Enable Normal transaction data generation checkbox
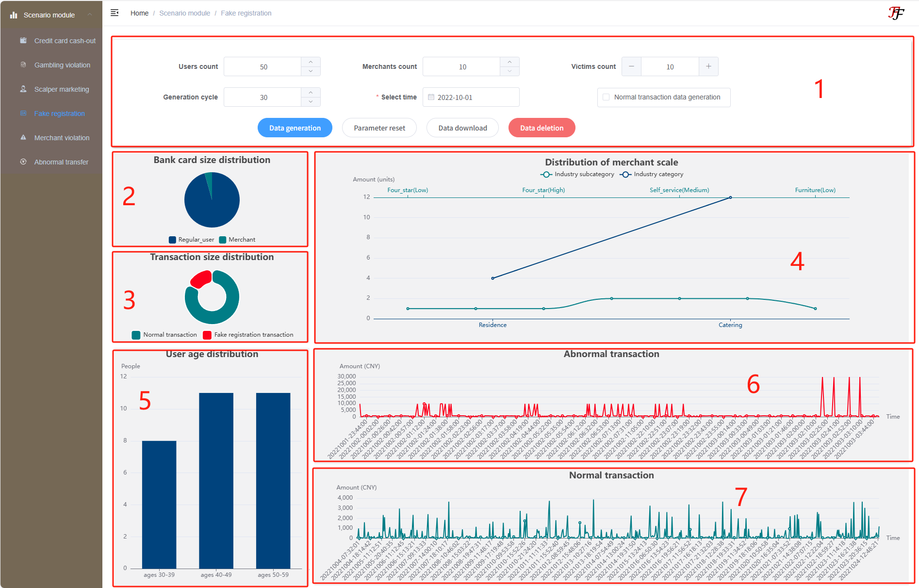The height and width of the screenshot is (588, 919). click(x=606, y=97)
